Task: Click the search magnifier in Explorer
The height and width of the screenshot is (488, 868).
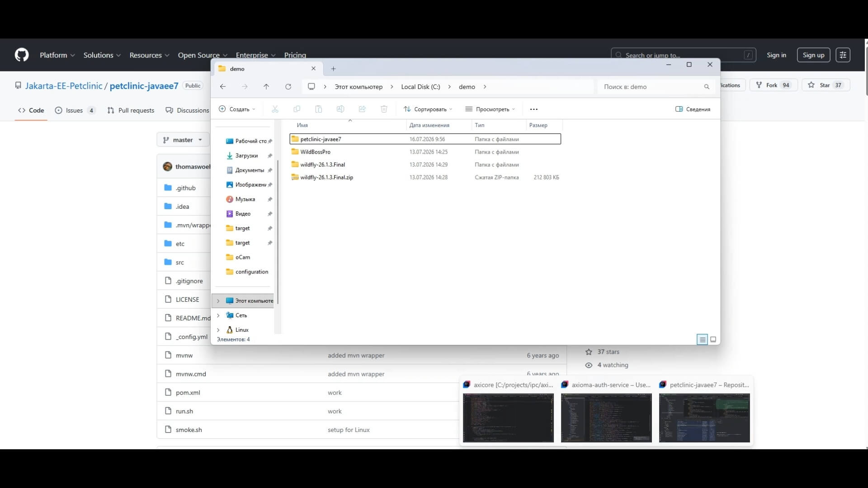Action: point(707,87)
